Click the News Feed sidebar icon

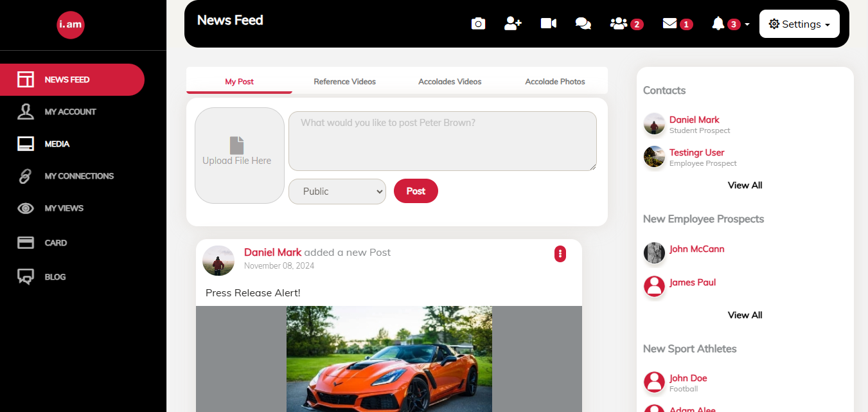(x=26, y=80)
